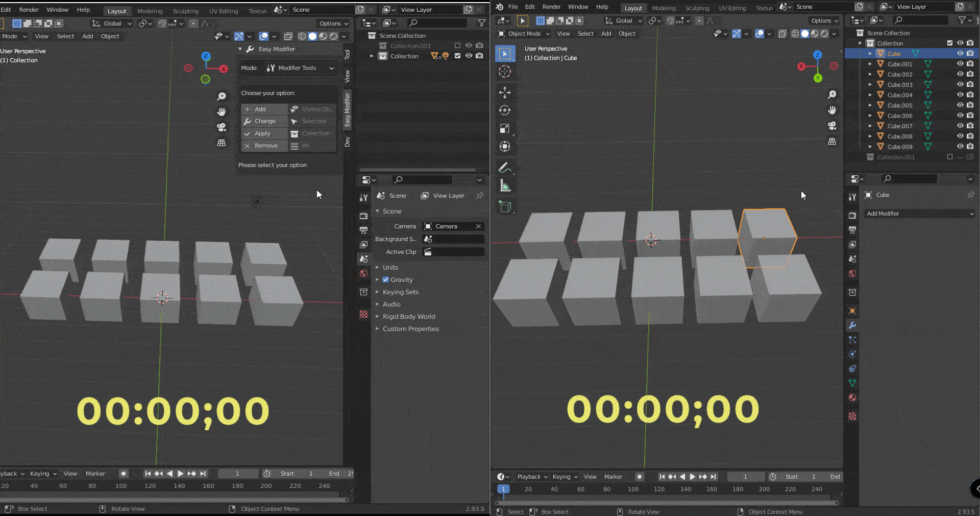This screenshot has width=980, height=516.
Task: Enable Collection.001 checkbox in right outliner
Action: click(950, 157)
